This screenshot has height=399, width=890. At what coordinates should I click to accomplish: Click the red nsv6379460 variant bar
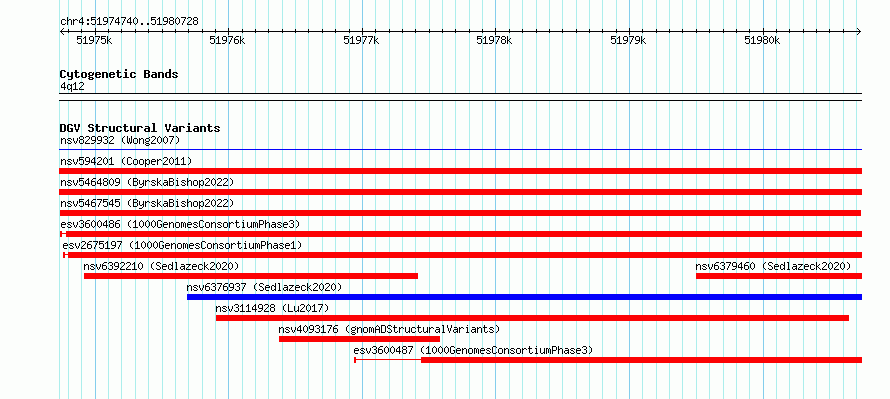(x=779, y=276)
